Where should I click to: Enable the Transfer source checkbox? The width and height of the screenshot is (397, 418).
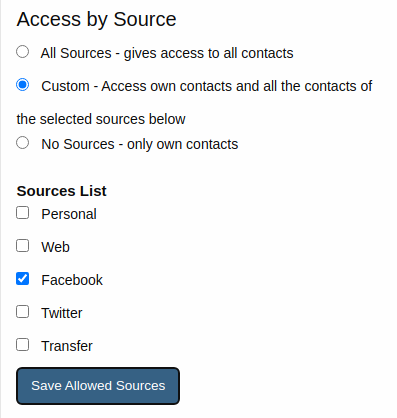23,345
